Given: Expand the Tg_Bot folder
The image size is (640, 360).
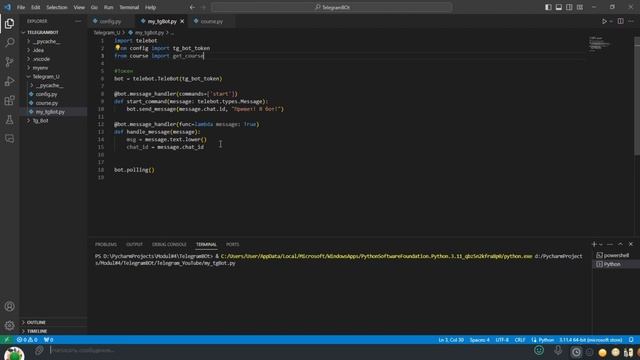Looking at the screenshot, I should tap(40, 120).
